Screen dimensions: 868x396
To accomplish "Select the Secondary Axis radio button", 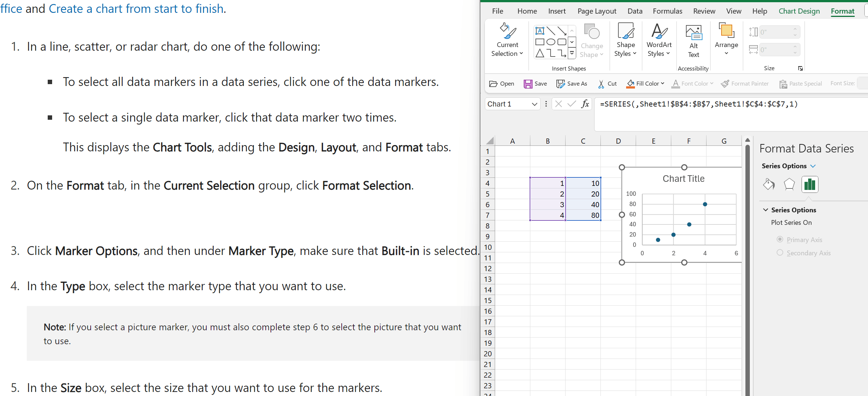I will click(780, 252).
